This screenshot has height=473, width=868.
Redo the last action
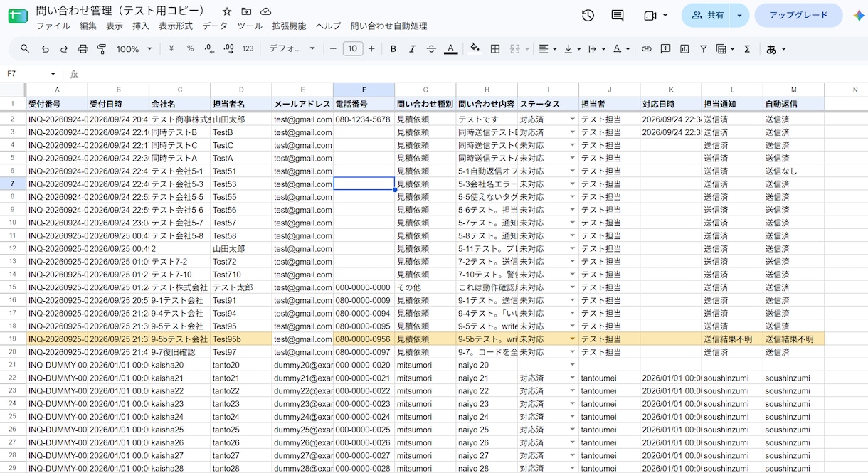pyautogui.click(x=64, y=49)
